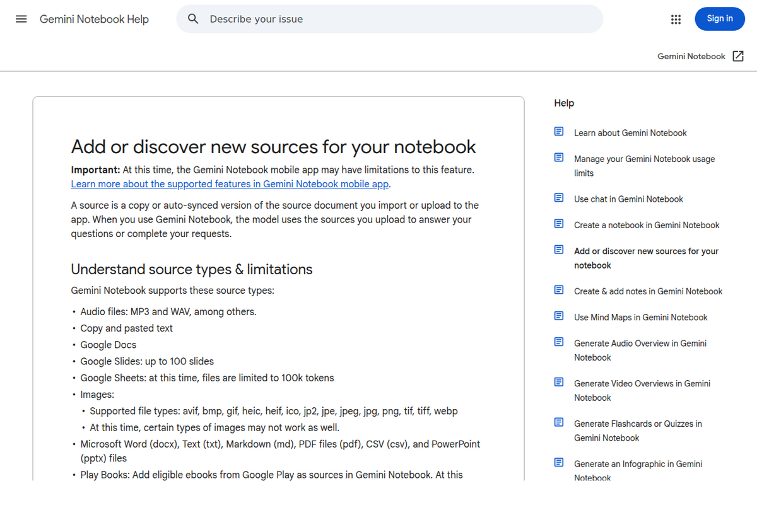Screen dimensions: 757x532
Task: Click article icon beside Generate Audio Overview
Action: [x=559, y=342]
